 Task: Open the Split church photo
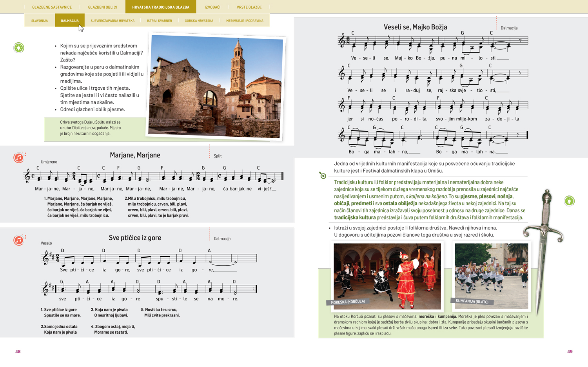pyautogui.click(x=216, y=87)
